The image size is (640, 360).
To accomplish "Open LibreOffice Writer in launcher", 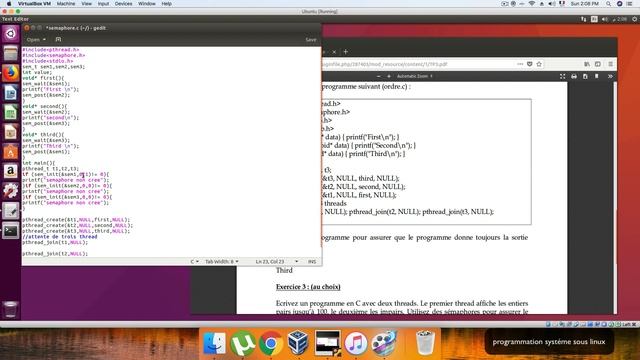I will point(11,93).
